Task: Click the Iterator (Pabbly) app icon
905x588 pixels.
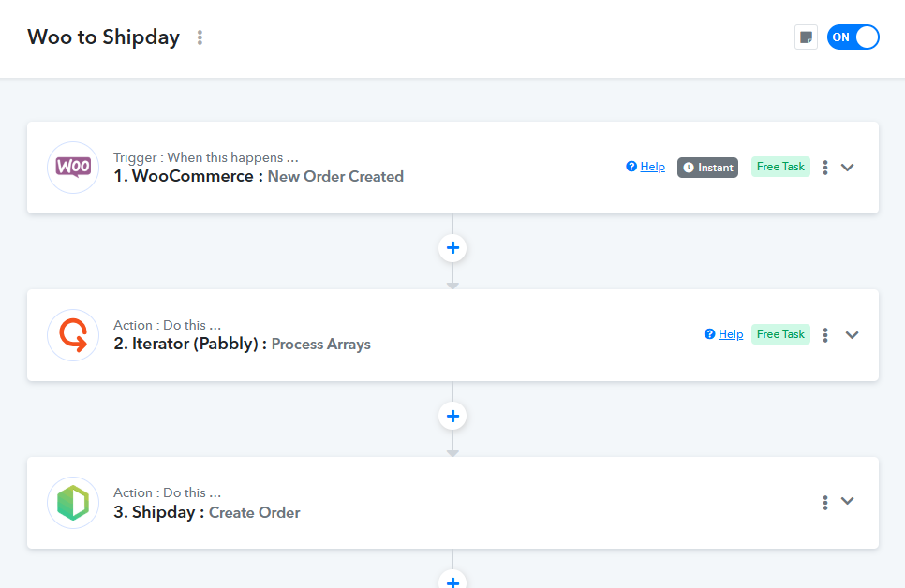Action: pyautogui.click(x=73, y=335)
